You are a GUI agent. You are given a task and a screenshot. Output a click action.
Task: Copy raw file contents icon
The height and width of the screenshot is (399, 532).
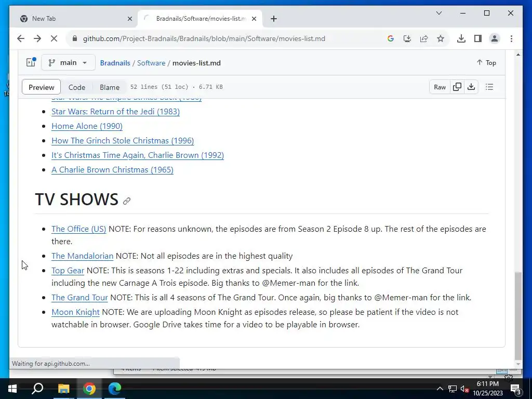457,87
